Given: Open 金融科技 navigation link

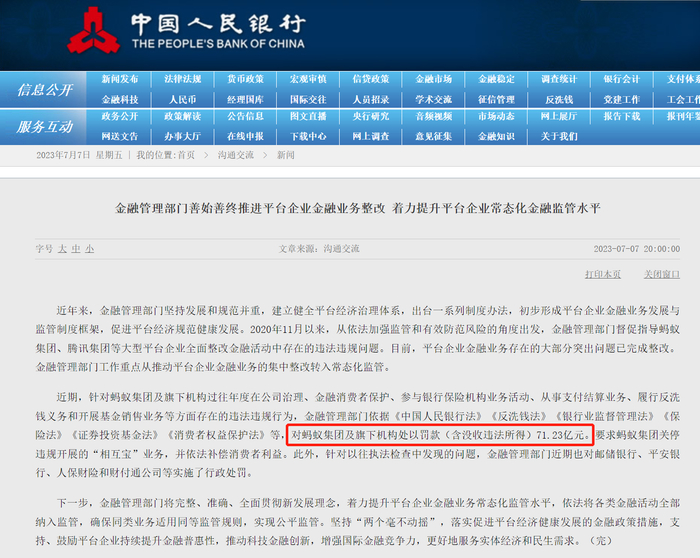Looking at the screenshot, I should point(120,100).
